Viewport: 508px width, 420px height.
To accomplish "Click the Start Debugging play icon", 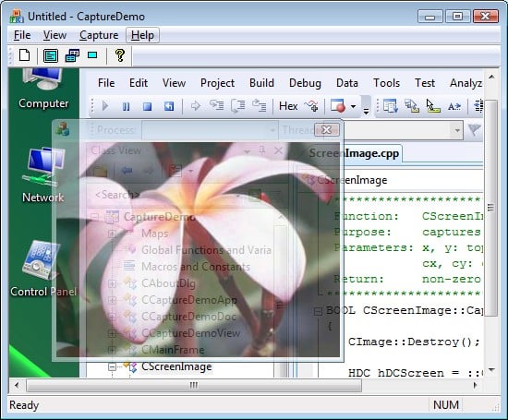I will 105,106.
